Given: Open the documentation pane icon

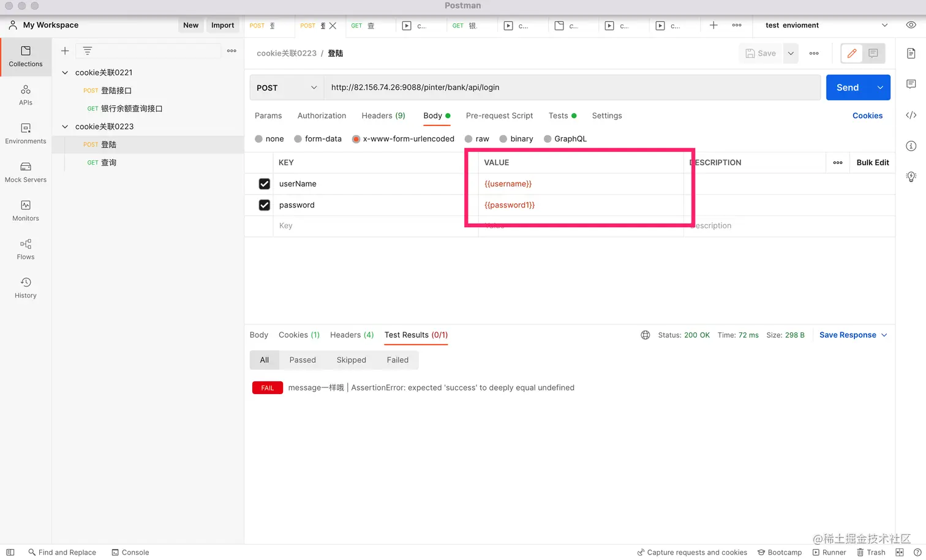Looking at the screenshot, I should (x=911, y=53).
